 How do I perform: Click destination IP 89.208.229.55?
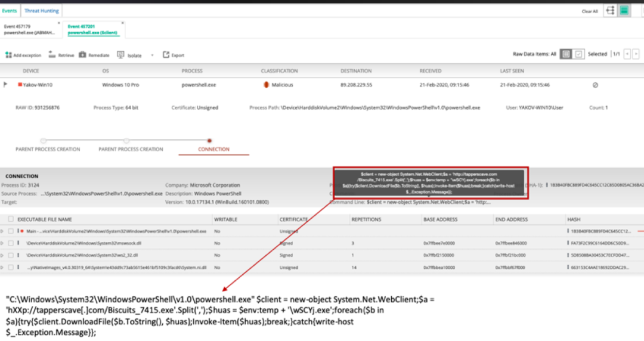click(x=356, y=85)
